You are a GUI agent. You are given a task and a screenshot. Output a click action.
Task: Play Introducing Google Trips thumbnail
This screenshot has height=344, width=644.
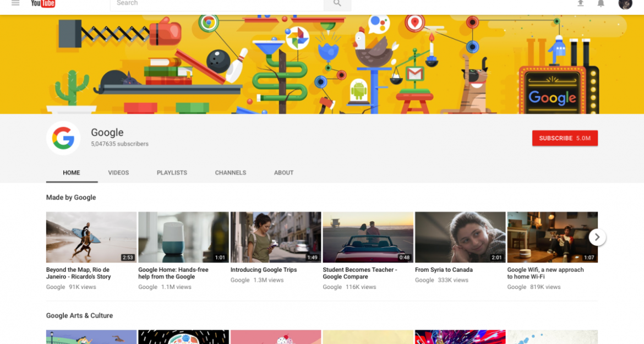[276, 237]
